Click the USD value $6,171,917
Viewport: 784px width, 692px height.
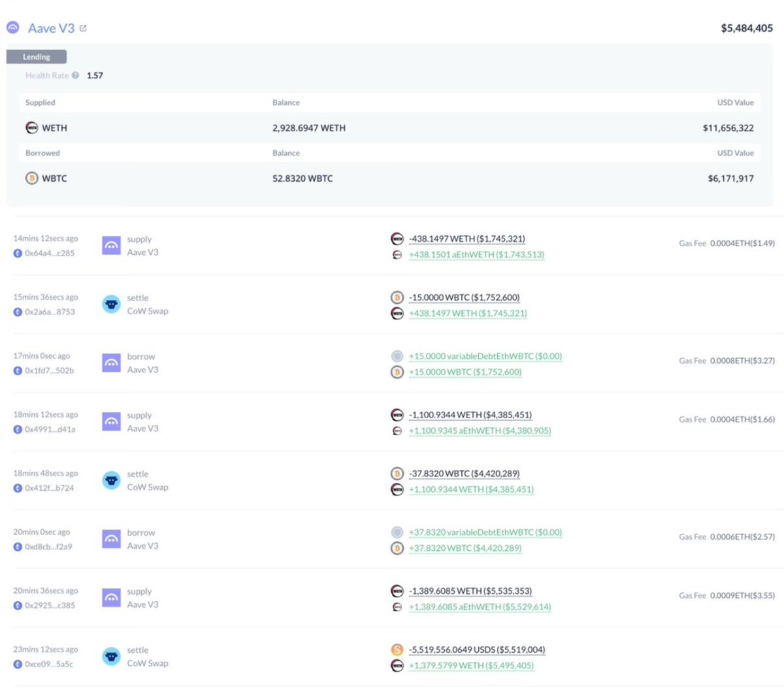pyautogui.click(x=731, y=178)
